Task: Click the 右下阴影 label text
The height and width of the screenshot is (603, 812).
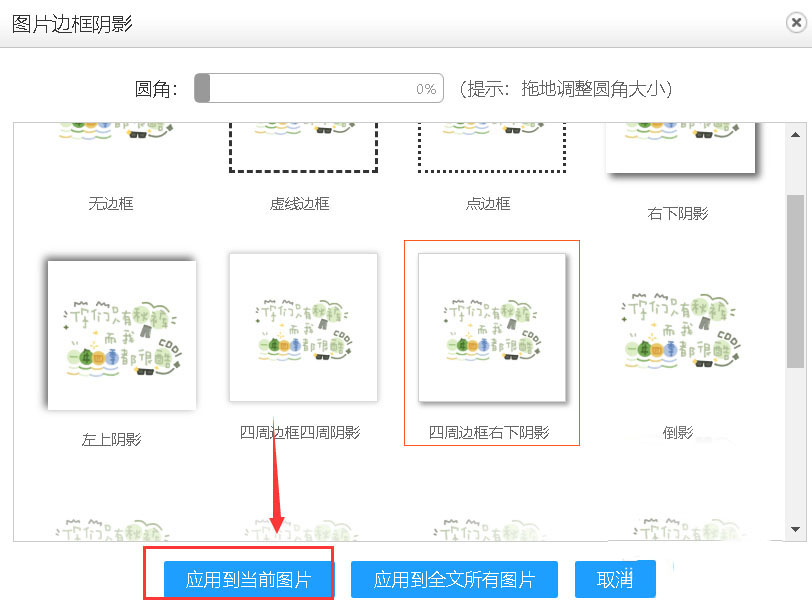Action: tap(678, 213)
